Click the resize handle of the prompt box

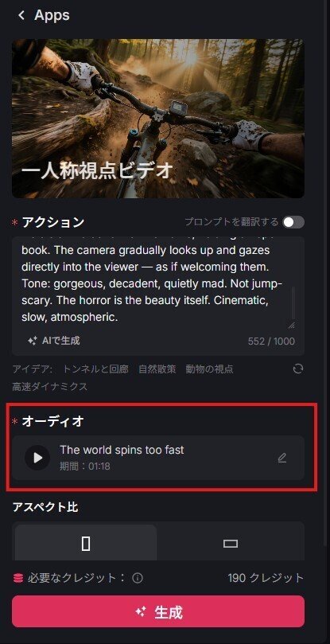[x=291, y=326]
